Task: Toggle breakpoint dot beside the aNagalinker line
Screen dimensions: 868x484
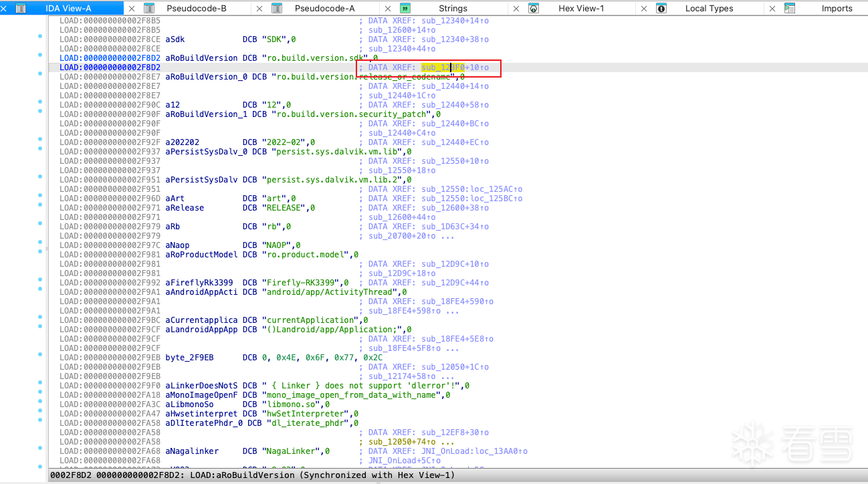Action: pos(41,451)
